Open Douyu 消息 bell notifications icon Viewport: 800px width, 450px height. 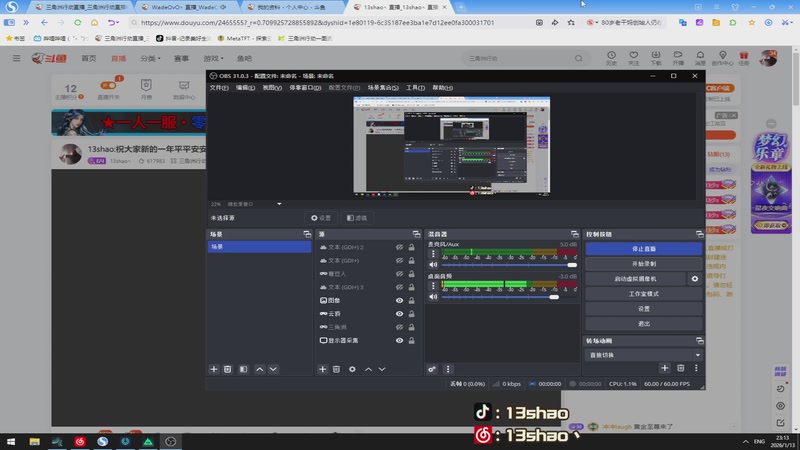pyautogui.click(x=700, y=58)
